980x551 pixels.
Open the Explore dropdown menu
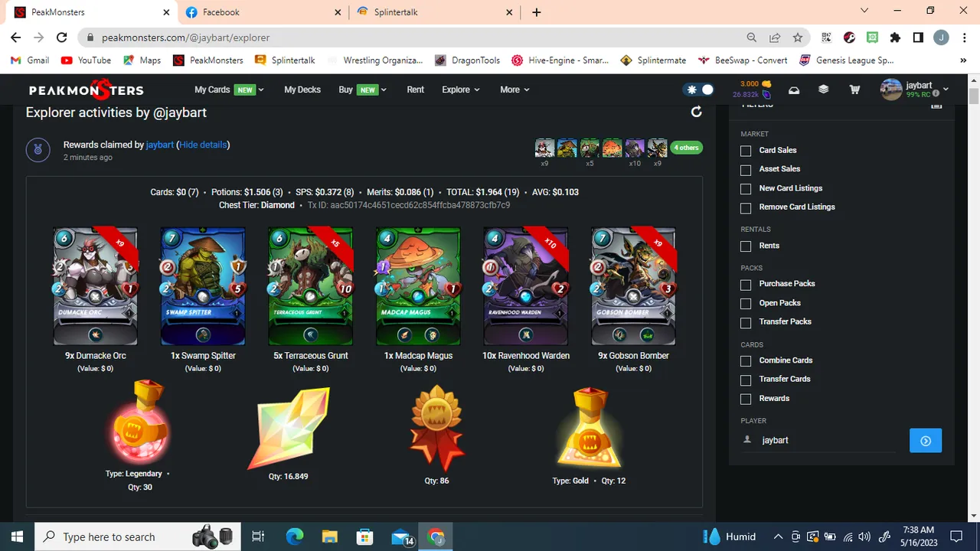pos(461,90)
